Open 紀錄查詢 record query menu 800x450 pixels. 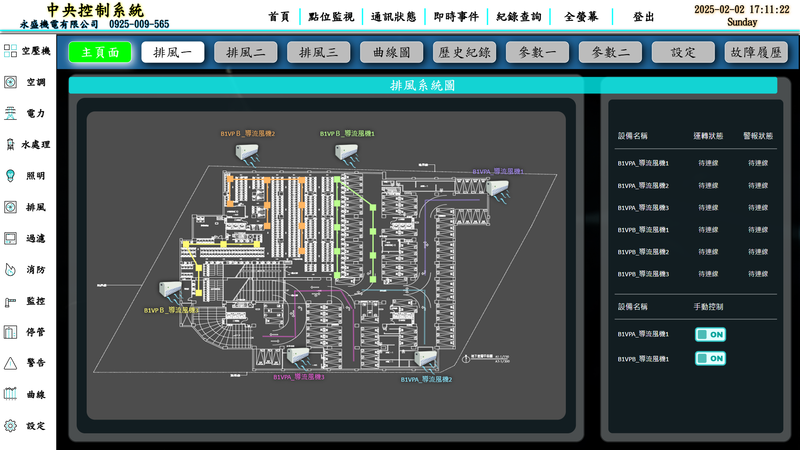519,17
